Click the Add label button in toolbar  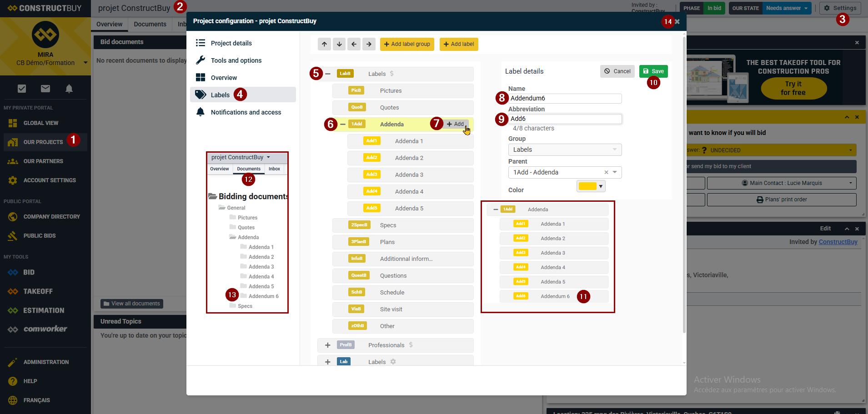click(459, 44)
